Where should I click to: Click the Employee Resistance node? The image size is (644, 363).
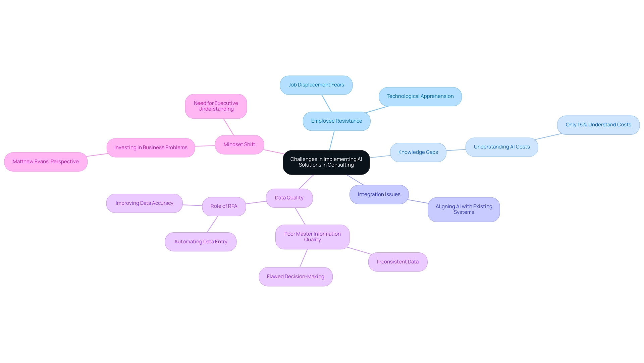[337, 121]
